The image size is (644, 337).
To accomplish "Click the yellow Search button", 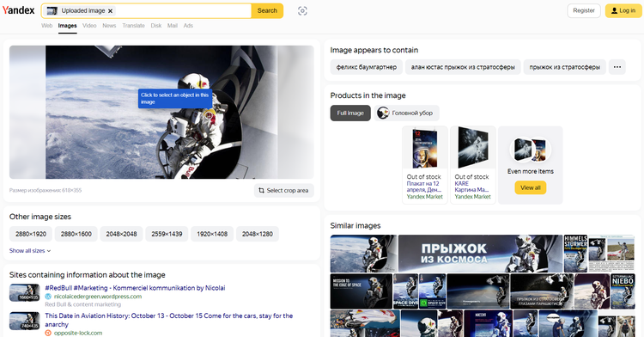I will point(267,10).
